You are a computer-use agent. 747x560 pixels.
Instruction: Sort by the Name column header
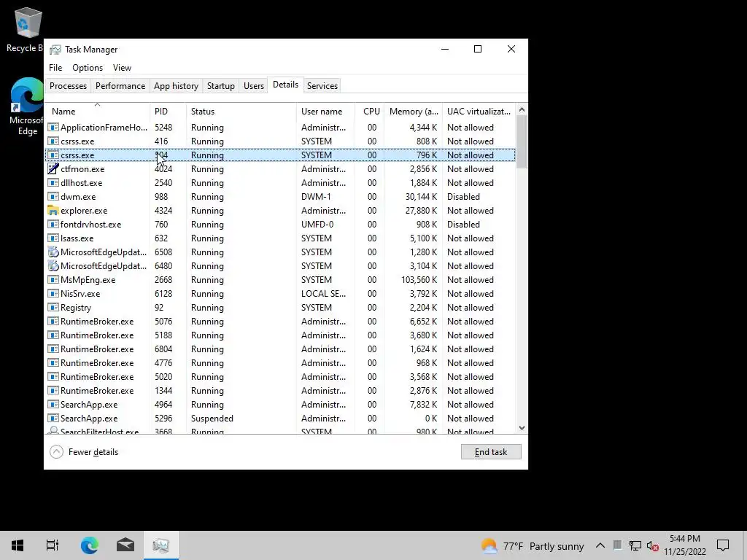(98, 112)
